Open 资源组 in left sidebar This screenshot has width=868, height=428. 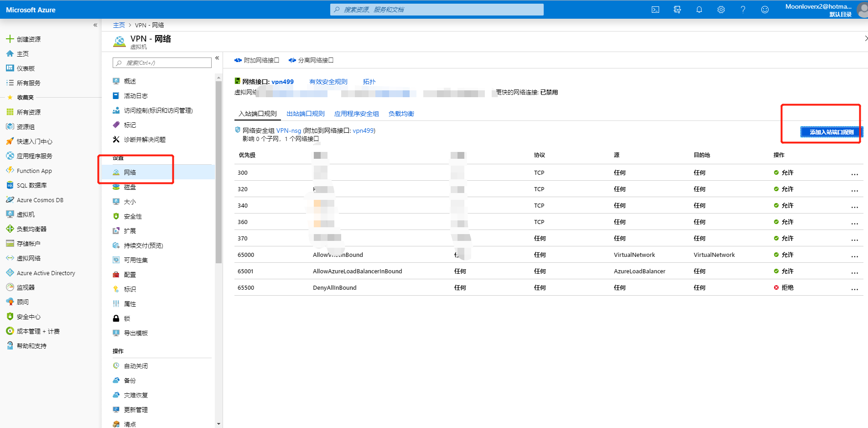(x=26, y=127)
